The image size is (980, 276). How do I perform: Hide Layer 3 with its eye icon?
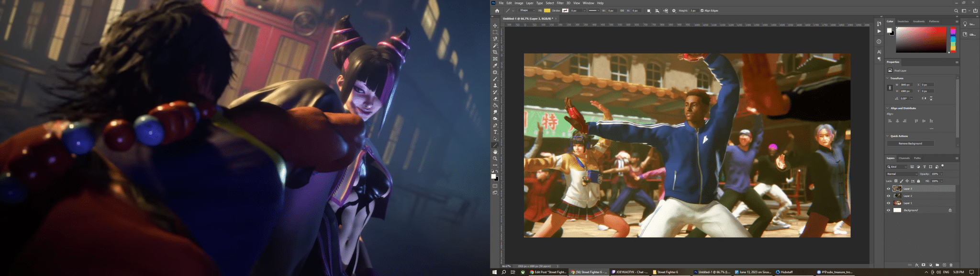point(889,189)
